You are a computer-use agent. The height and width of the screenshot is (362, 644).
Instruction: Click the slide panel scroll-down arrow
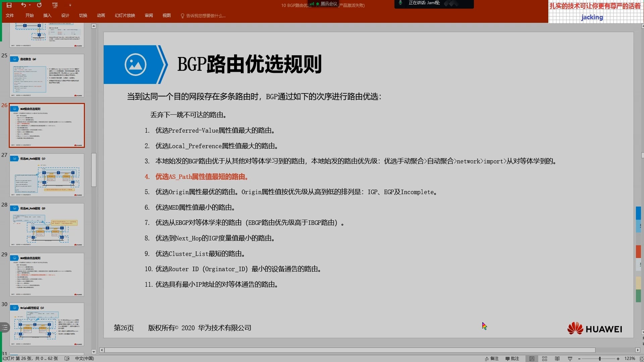94,352
